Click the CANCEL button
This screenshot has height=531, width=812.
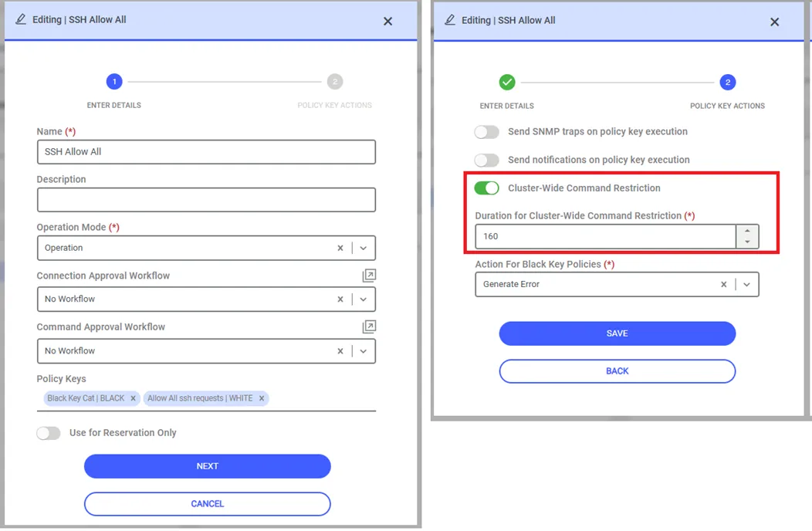207,504
